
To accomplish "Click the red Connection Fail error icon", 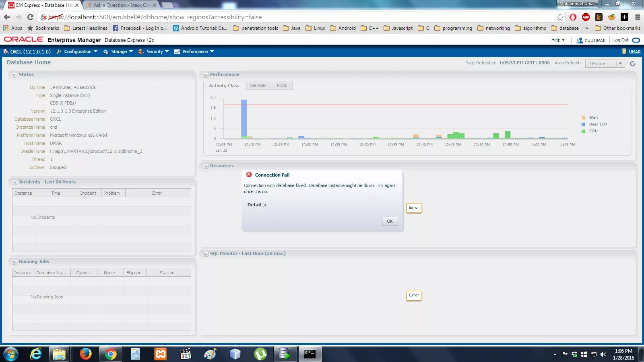I will (249, 175).
